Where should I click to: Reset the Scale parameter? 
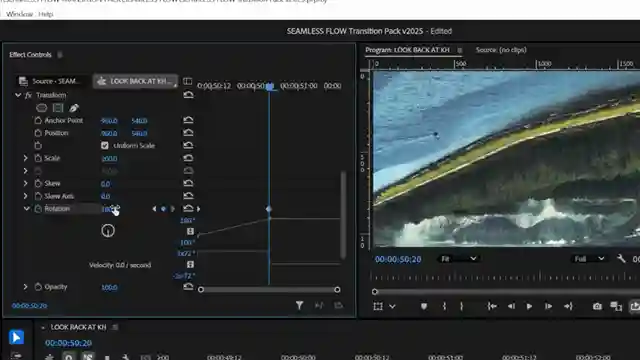(188, 158)
